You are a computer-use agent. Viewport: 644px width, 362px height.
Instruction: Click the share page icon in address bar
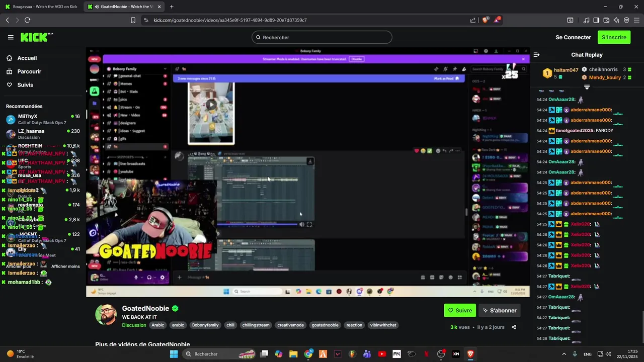point(473,20)
